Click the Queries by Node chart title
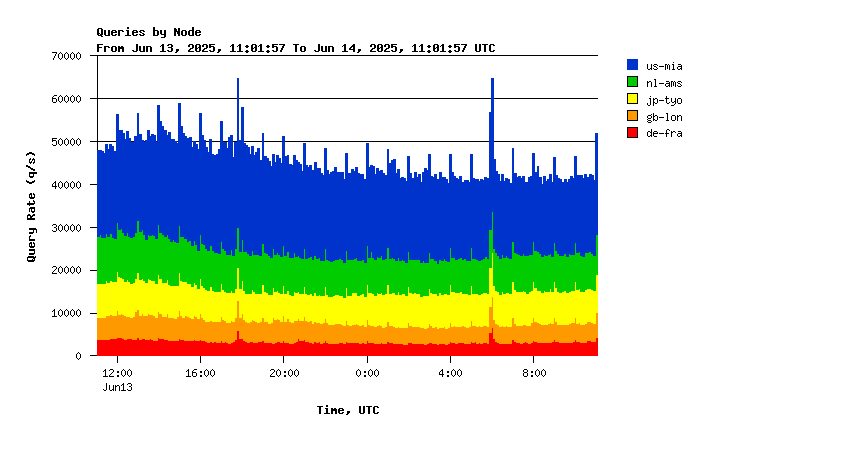This screenshot has height=450, width=850. coord(149,33)
